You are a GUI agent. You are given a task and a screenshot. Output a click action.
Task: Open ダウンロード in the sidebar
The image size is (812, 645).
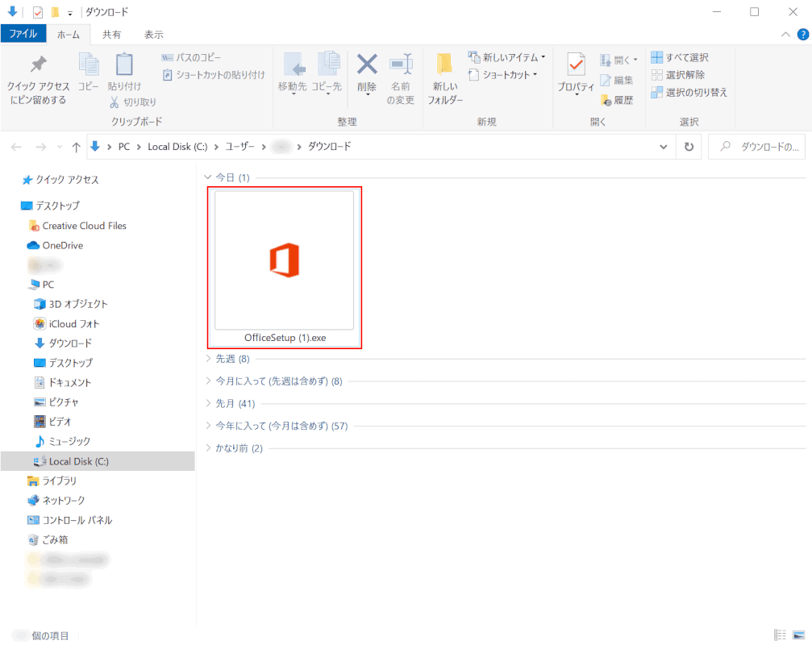[x=63, y=343]
